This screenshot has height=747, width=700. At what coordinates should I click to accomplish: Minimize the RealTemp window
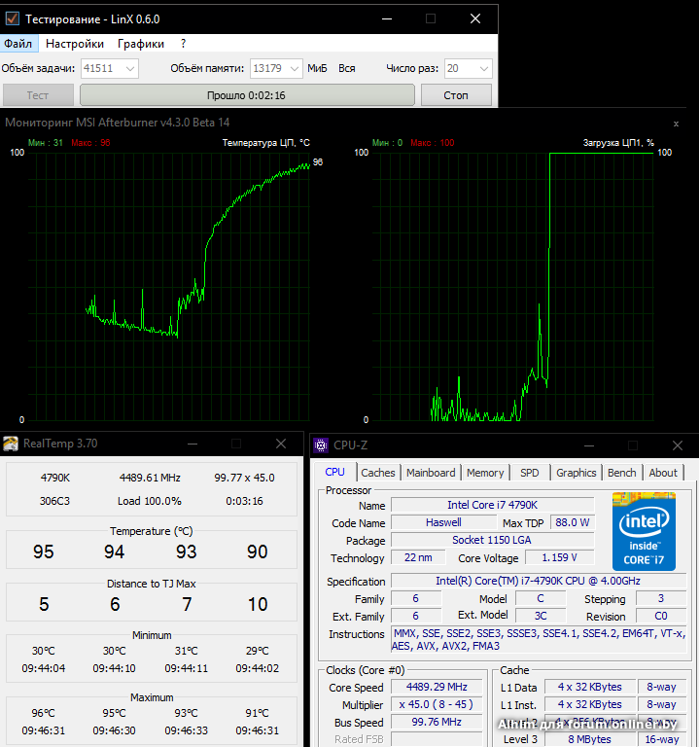tap(192, 444)
